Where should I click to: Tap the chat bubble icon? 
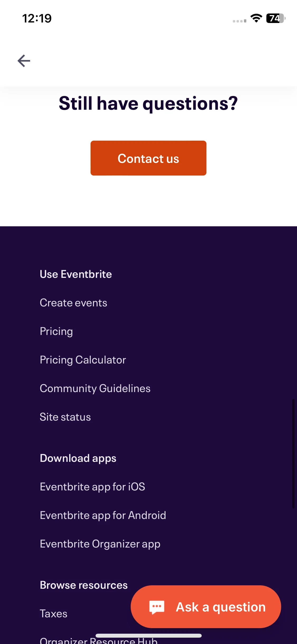coord(157,607)
